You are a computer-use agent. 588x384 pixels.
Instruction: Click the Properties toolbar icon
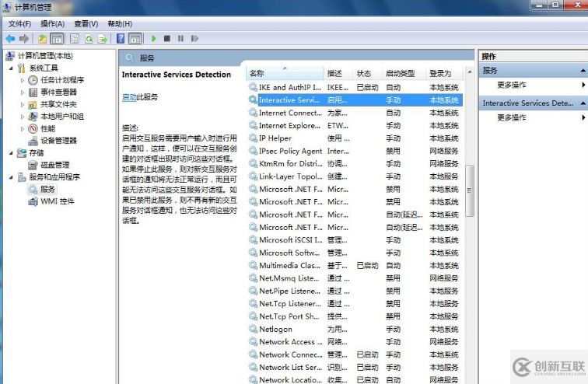point(75,39)
